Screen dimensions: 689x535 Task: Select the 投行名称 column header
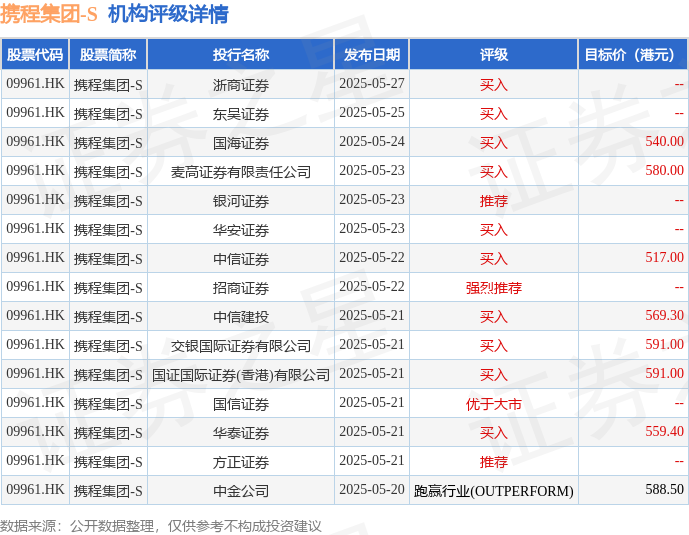[x=241, y=55]
